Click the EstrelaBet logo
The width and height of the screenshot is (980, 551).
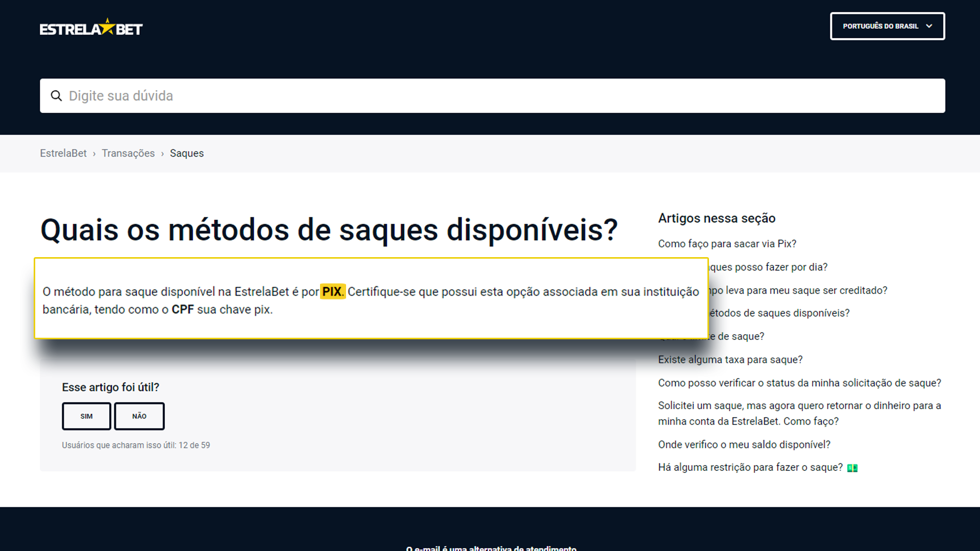click(x=91, y=28)
